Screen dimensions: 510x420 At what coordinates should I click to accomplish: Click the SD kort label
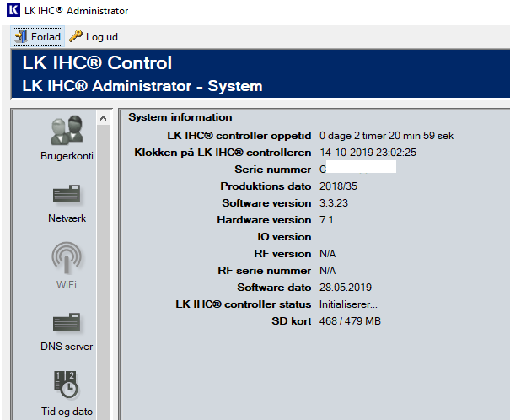[291, 321]
